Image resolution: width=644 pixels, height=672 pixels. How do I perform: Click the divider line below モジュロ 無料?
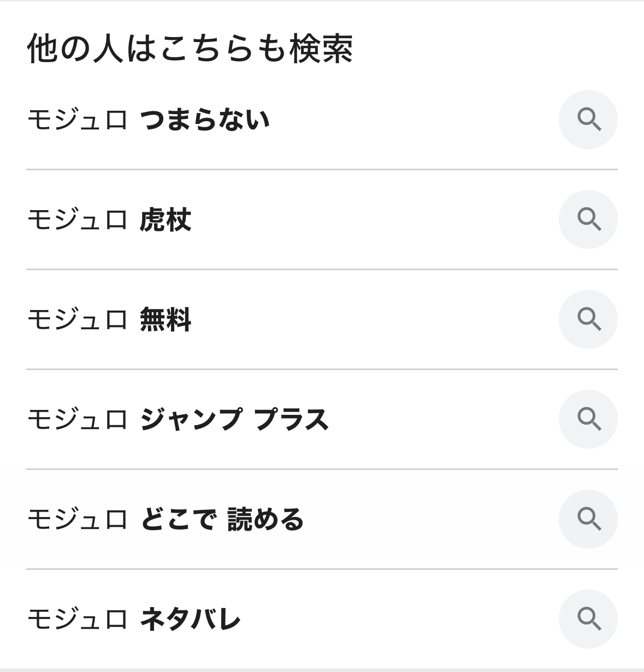pos(322,369)
